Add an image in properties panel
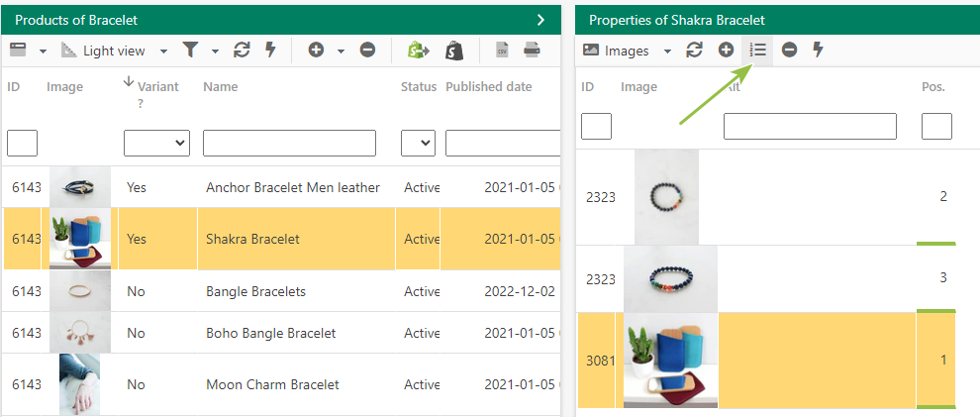Screen dimensions: 980x417 pyautogui.click(x=726, y=50)
